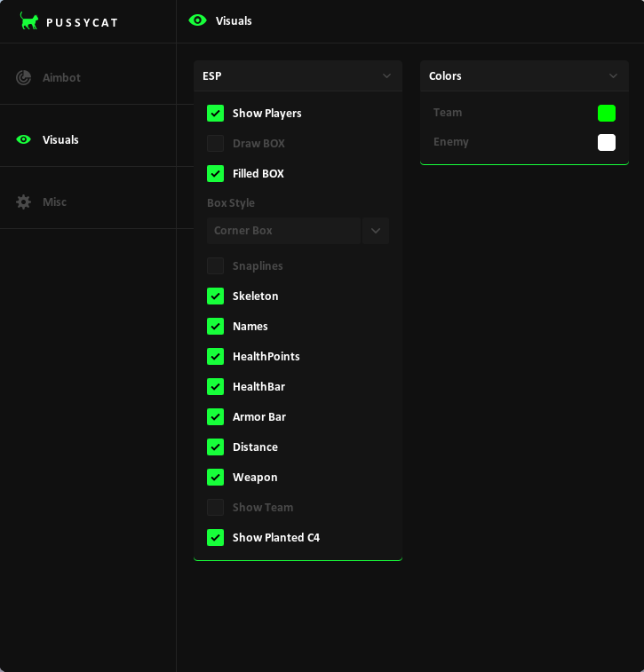Enable the Snaplines checkbox
This screenshot has width=644, height=672.
tap(216, 266)
